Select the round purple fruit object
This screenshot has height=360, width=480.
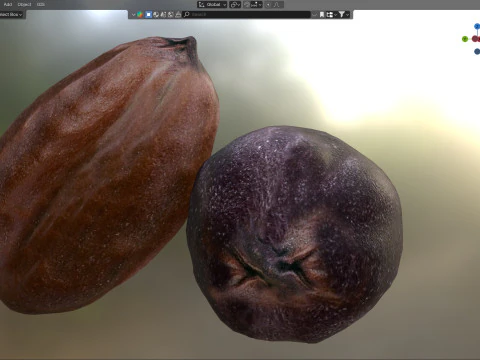tap(295, 233)
